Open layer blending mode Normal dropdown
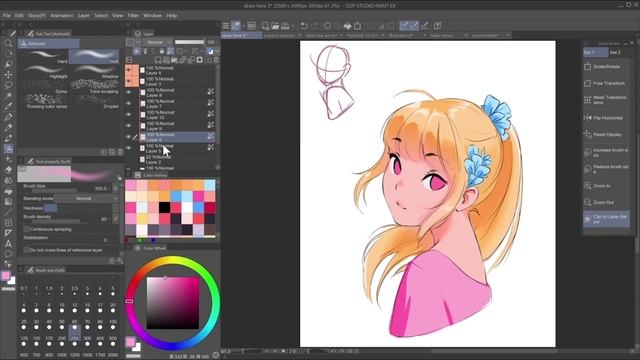 tap(158, 42)
